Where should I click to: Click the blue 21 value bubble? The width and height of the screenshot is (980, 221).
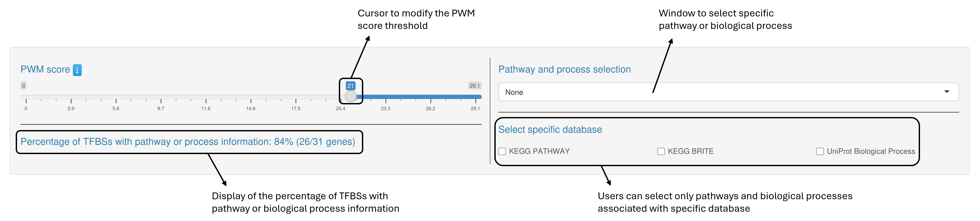tap(350, 86)
